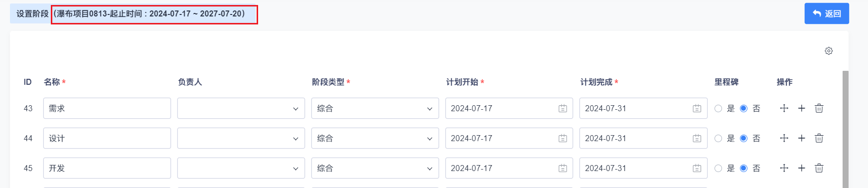Screen dimensions: 868x188
Task: Add a row below 设计 stage
Action: tap(802, 138)
